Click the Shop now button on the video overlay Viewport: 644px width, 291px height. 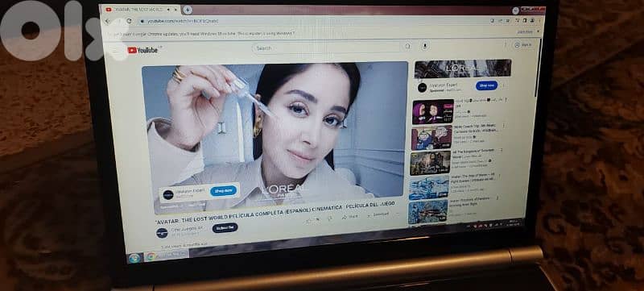pos(224,191)
